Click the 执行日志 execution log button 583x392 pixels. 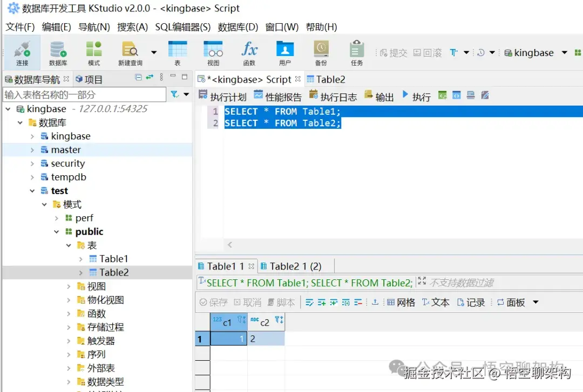[x=333, y=96]
